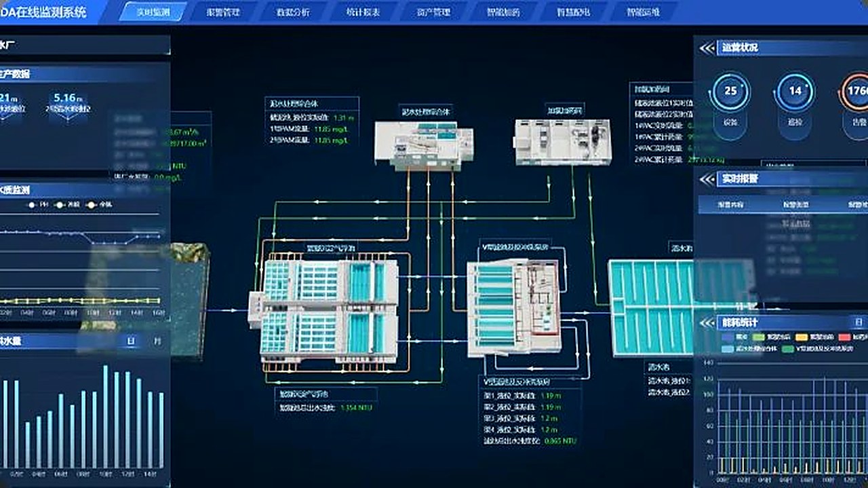868x488 pixels.
Task: Toggle the 余氯 series in the water-quality legend
Action: (x=100, y=204)
